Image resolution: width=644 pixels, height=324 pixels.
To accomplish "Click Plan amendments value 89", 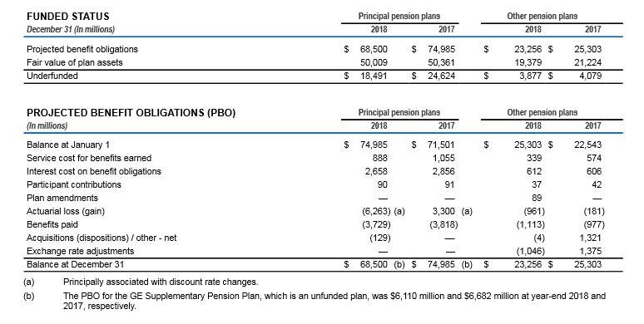I will pos(537,198).
